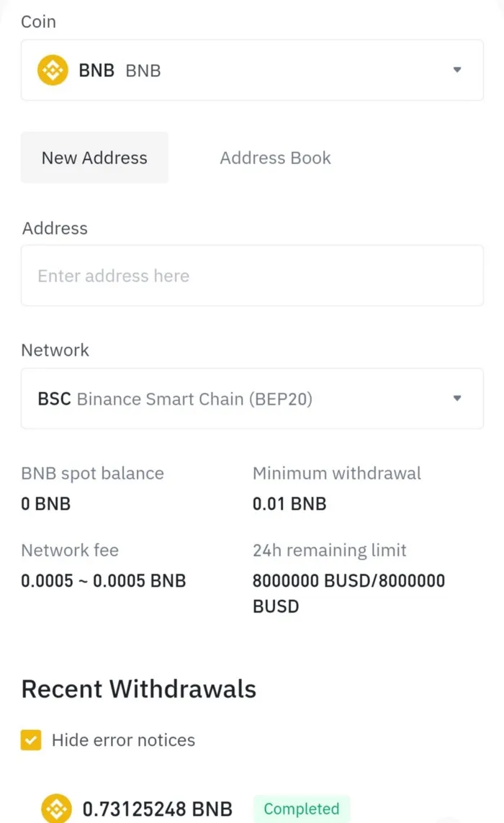The image size is (504, 823).
Task: Change network from BSC Binance Smart Chain
Action: [252, 398]
